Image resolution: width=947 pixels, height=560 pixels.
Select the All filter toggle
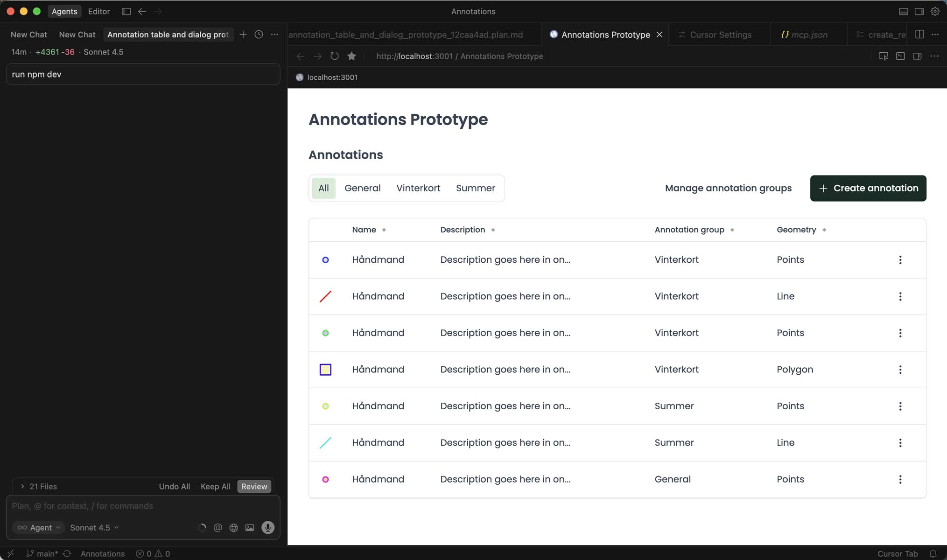[x=323, y=188]
